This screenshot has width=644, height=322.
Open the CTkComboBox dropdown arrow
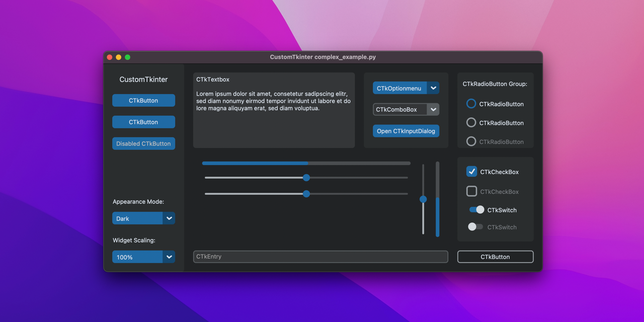pyautogui.click(x=433, y=109)
